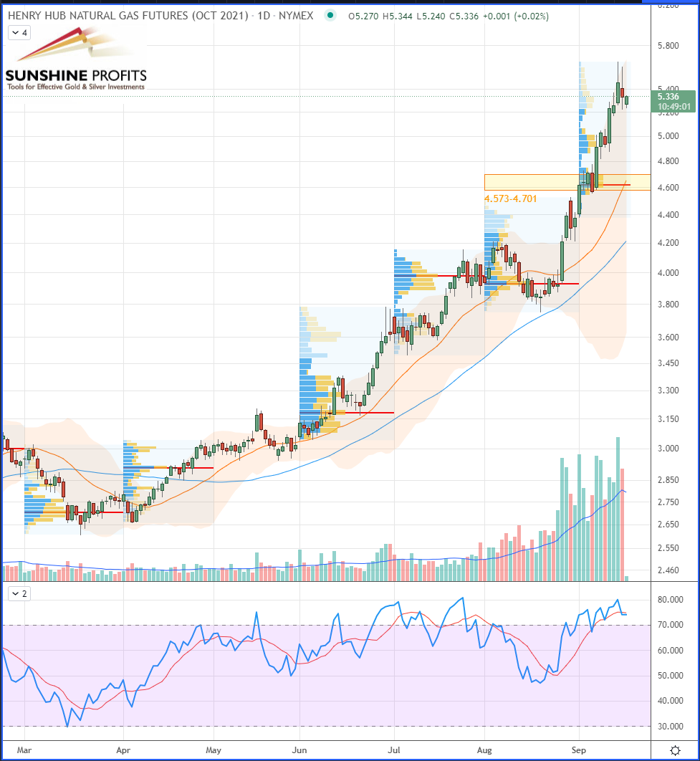Click the 2.650 price axis label
This screenshot has width=700, height=761.
pyautogui.click(x=668, y=524)
